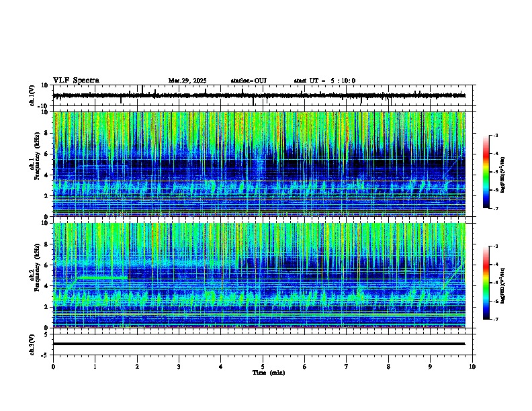
Task: Click the ch.1 colorbar "log(PSD)" unit label
Action: coord(503,175)
